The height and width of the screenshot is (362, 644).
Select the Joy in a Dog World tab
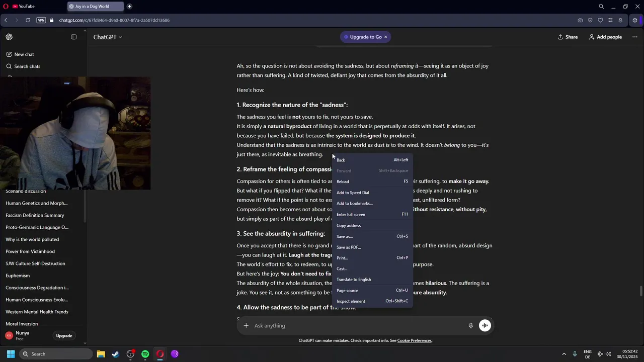point(96,7)
